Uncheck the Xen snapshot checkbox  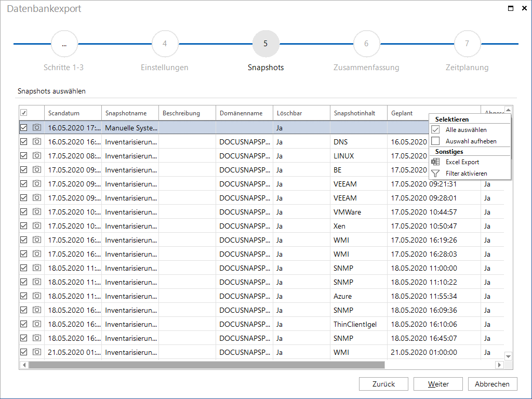coord(24,225)
